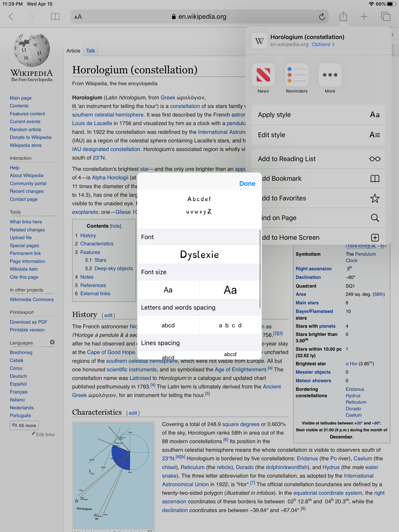Edit the History section
399x532 pixels.
[109, 315]
